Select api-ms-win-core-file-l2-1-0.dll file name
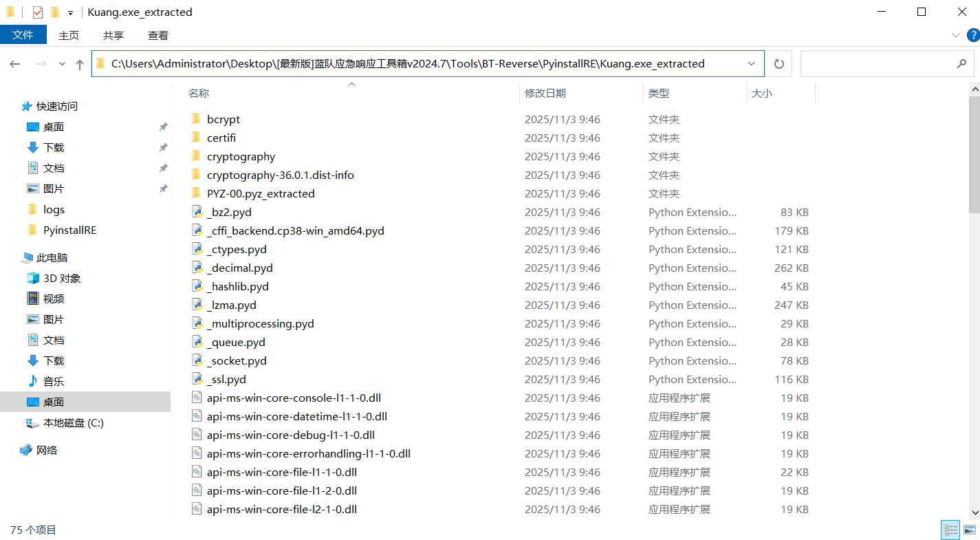 [282, 509]
